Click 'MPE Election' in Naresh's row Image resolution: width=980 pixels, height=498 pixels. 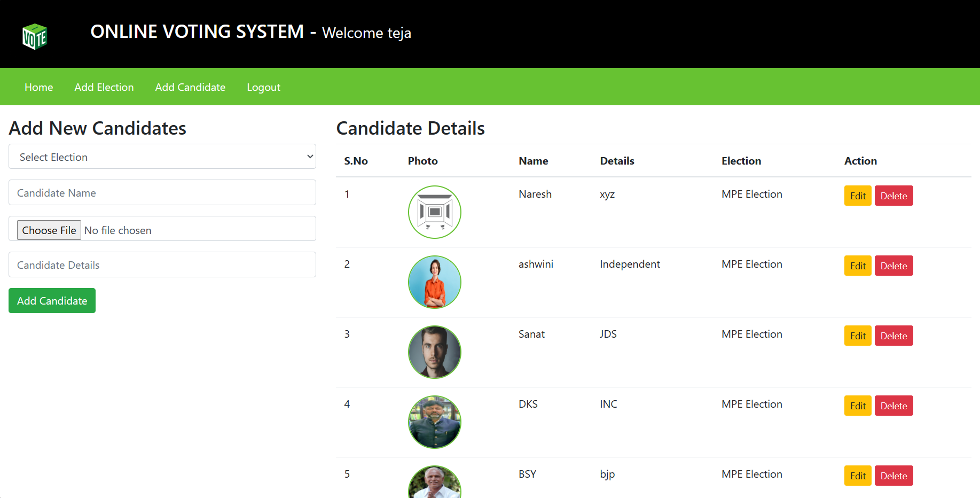pyautogui.click(x=751, y=194)
